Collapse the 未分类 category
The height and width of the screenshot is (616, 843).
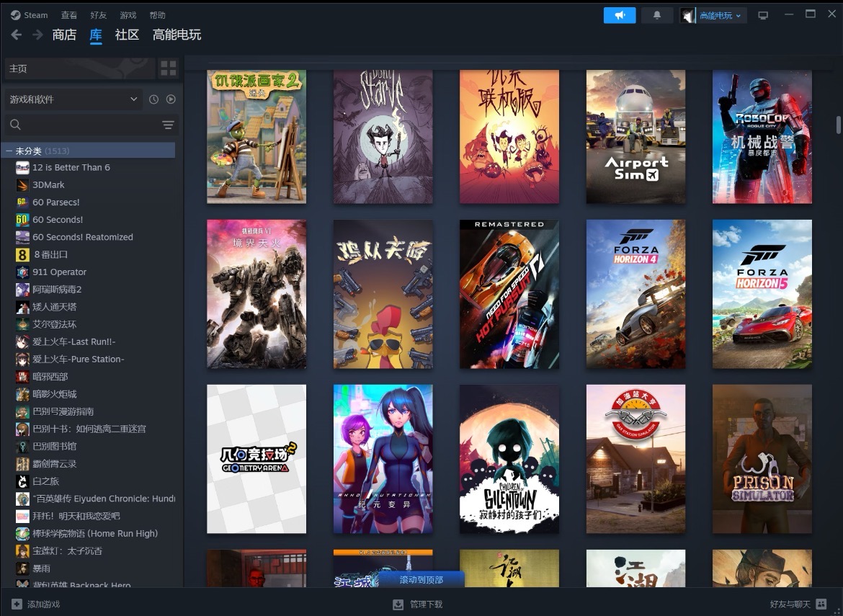tap(9, 151)
